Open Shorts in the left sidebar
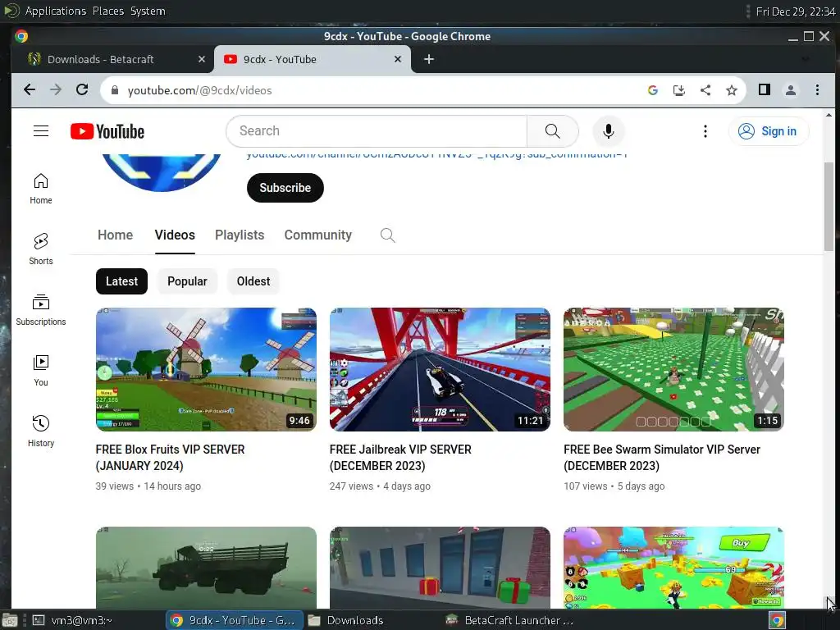This screenshot has width=840, height=630. click(x=41, y=249)
